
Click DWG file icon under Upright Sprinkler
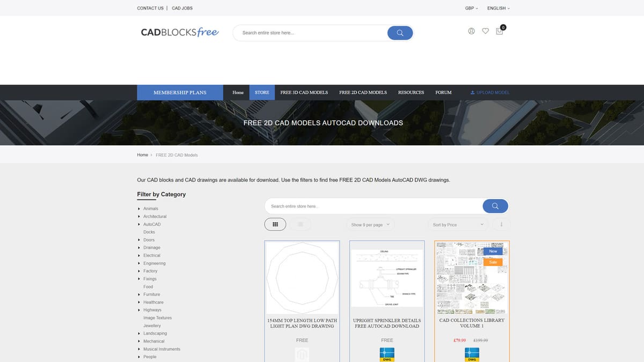click(x=387, y=354)
